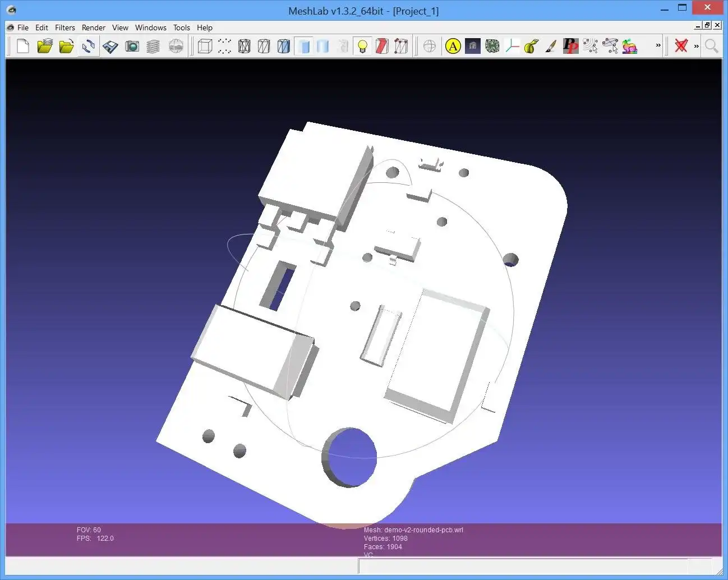This screenshot has width=728, height=580.
Task: Click the red X delete icon
Action: pyautogui.click(x=681, y=46)
